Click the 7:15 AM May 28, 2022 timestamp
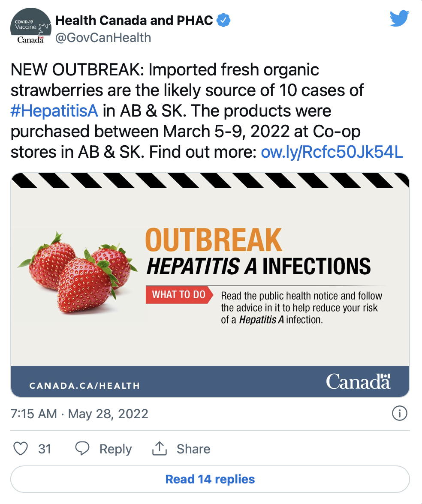 tap(79, 414)
